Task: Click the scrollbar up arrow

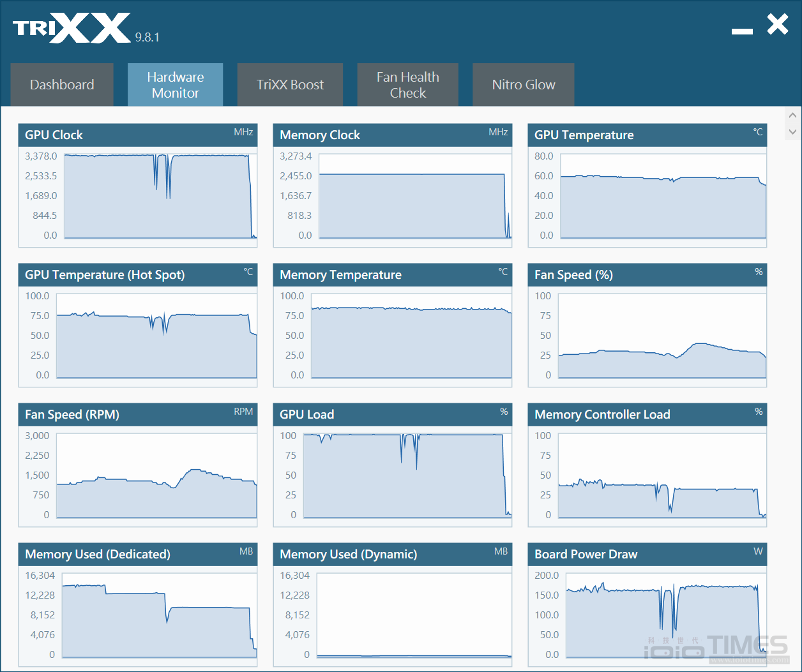Action: point(792,116)
